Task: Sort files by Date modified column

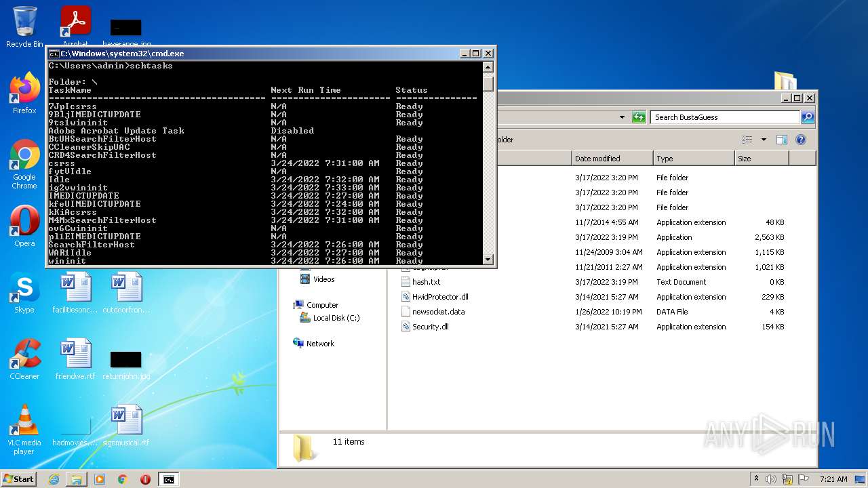Action: (x=612, y=159)
